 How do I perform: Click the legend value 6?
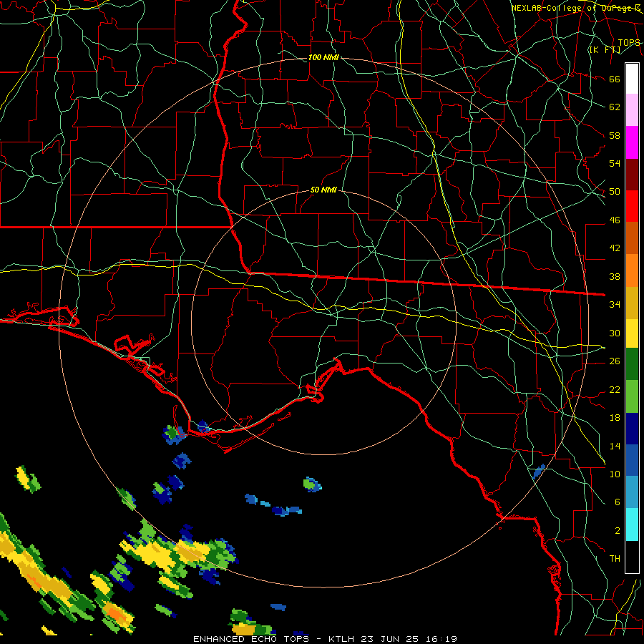[617, 502]
